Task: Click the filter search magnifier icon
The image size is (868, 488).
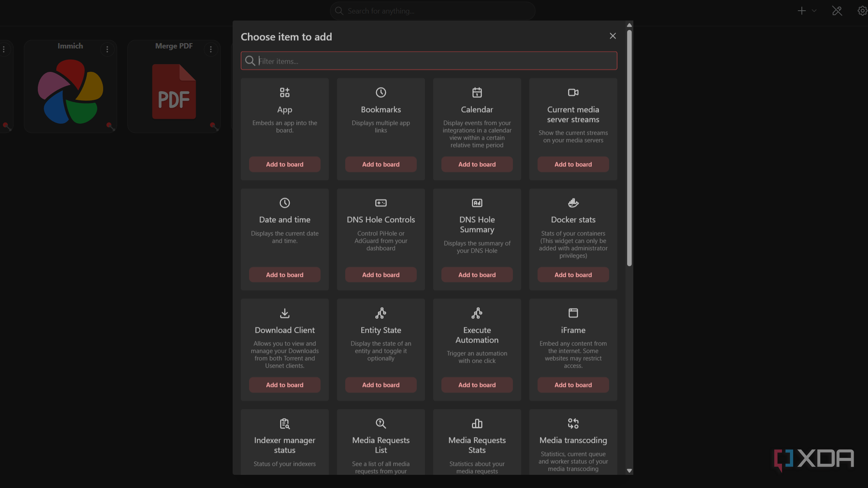Action: click(250, 61)
